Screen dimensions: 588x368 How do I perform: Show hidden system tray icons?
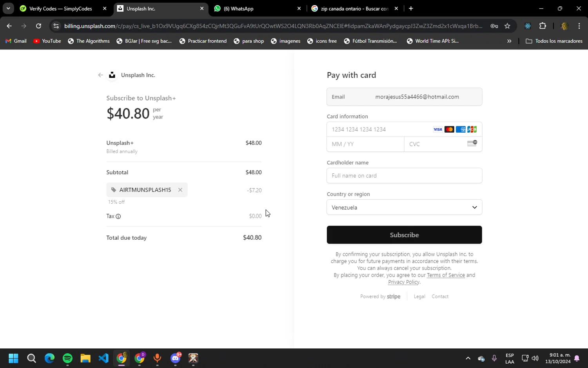[468, 358]
